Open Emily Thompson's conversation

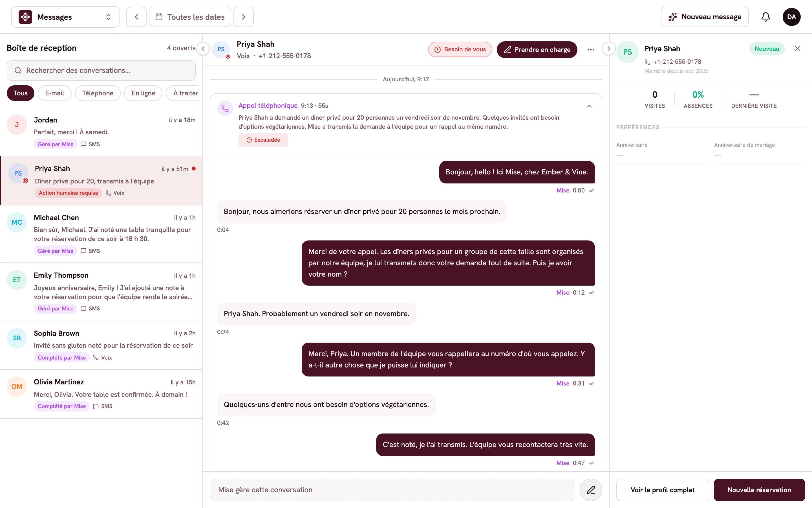101,292
